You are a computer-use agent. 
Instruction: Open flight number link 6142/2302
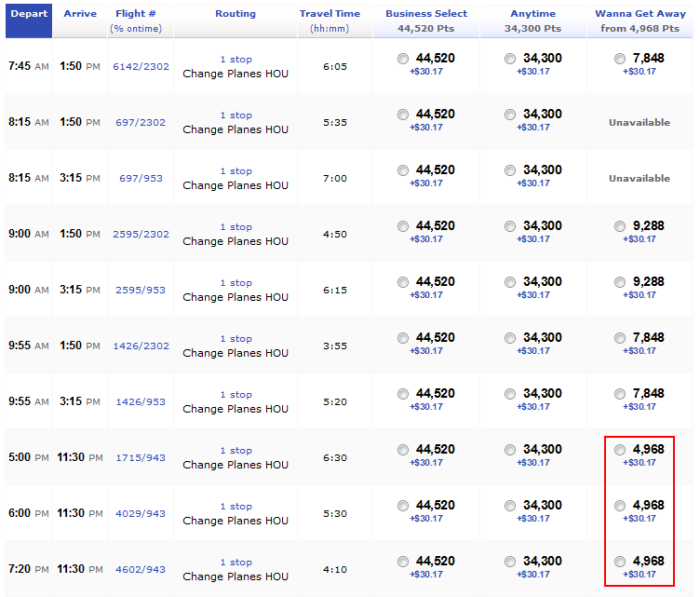coord(141,66)
